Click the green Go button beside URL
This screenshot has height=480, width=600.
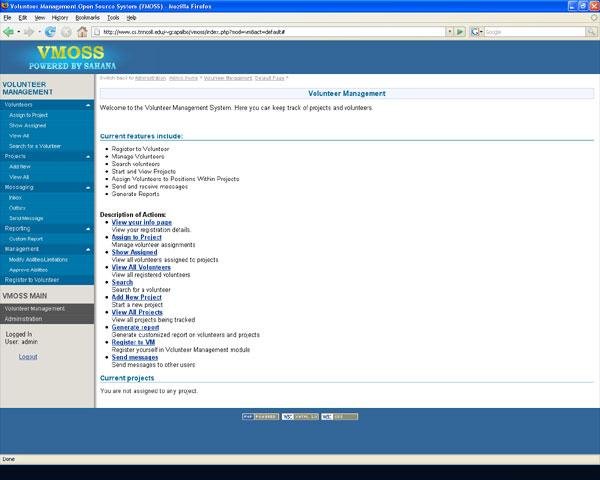tap(460, 32)
